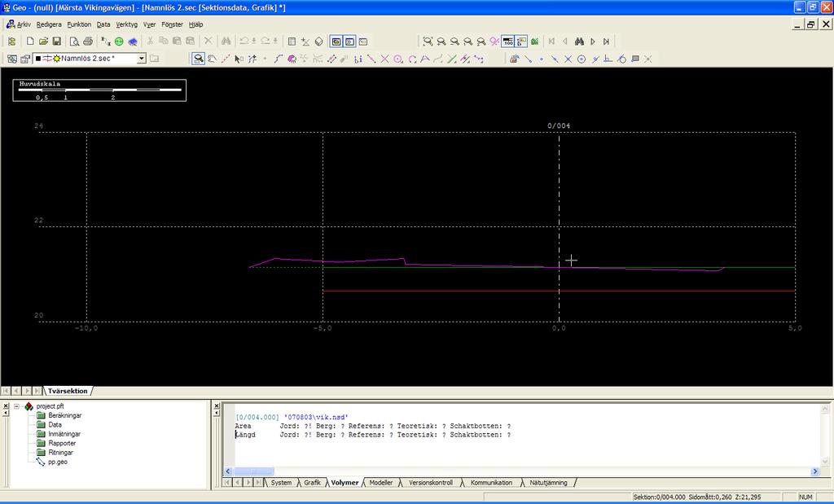This screenshot has width=834, height=504.
Task: Open the Vyer menu
Action: 150,24
